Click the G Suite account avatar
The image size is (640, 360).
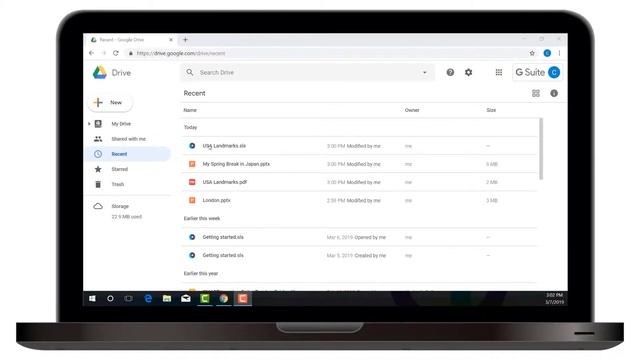tap(554, 72)
